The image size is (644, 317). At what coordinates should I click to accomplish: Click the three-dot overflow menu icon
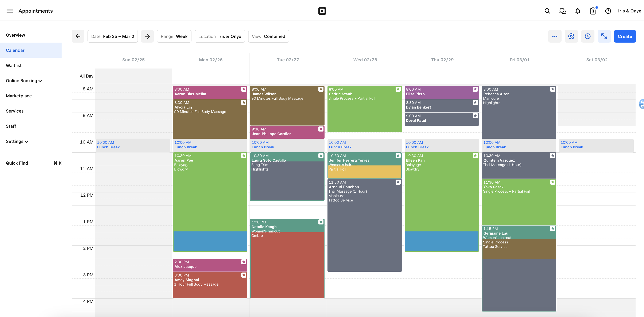click(x=555, y=36)
